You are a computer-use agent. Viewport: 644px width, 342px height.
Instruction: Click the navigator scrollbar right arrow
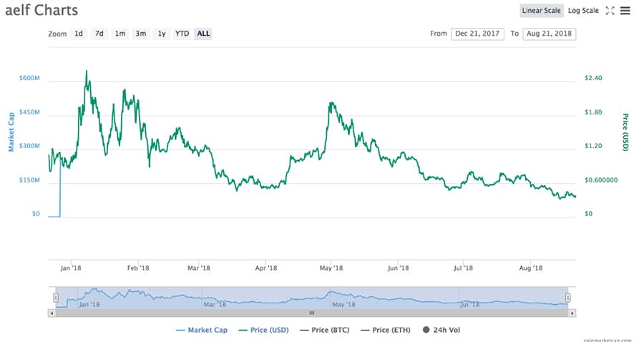(x=572, y=313)
